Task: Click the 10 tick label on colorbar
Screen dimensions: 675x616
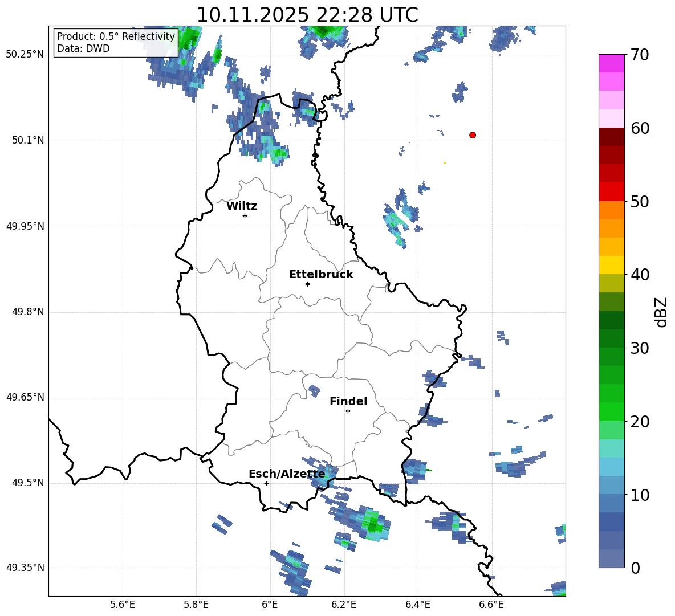Action: (x=640, y=495)
